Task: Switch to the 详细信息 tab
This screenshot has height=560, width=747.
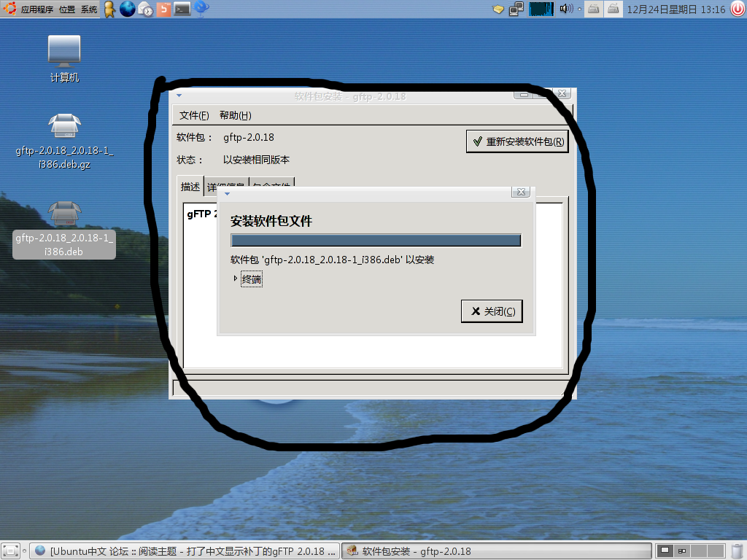Action: pos(225,186)
